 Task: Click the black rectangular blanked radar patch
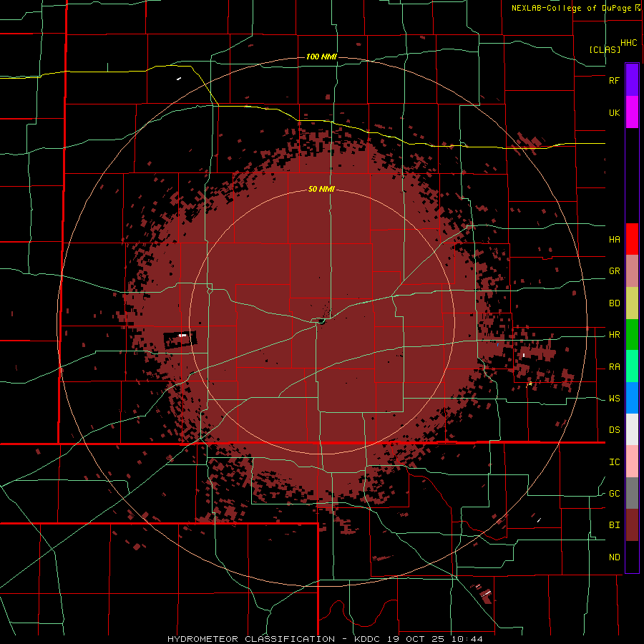pos(180,339)
